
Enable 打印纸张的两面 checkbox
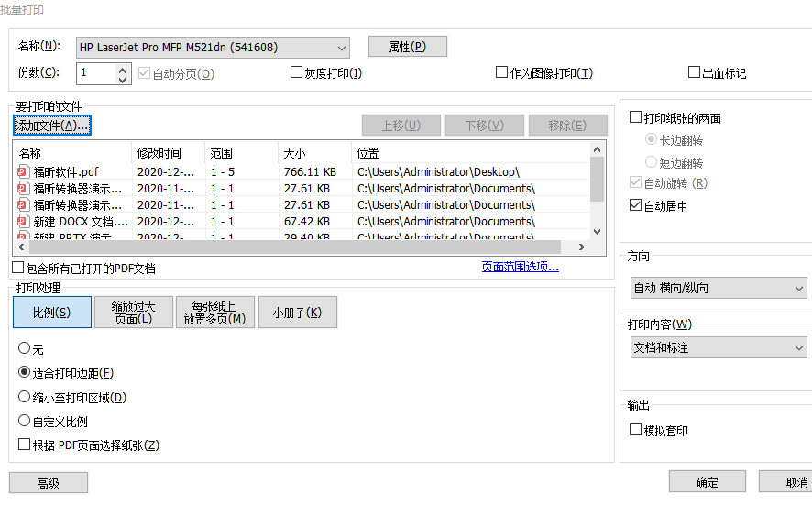635,117
